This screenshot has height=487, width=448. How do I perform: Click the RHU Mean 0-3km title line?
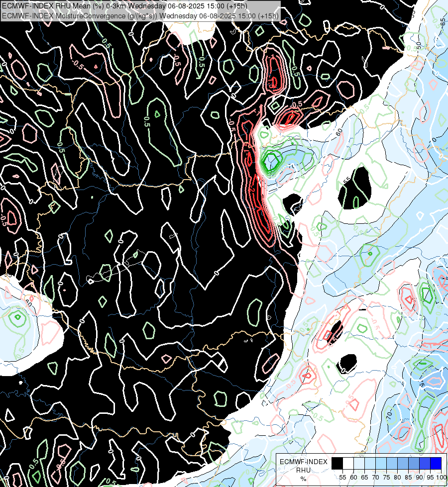point(124,6)
